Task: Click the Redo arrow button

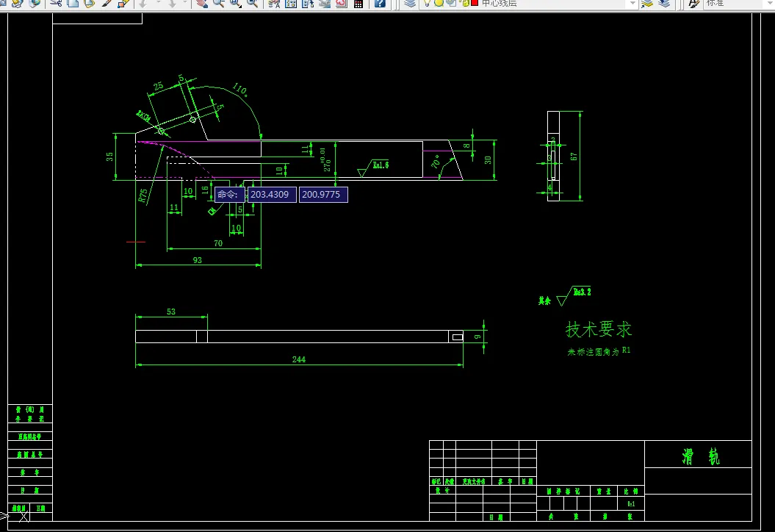Action: coord(172,4)
